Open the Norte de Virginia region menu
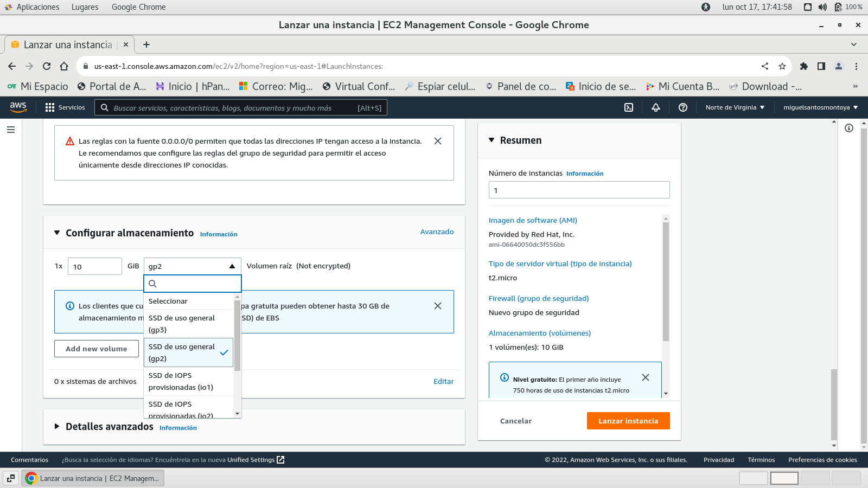 tap(735, 107)
